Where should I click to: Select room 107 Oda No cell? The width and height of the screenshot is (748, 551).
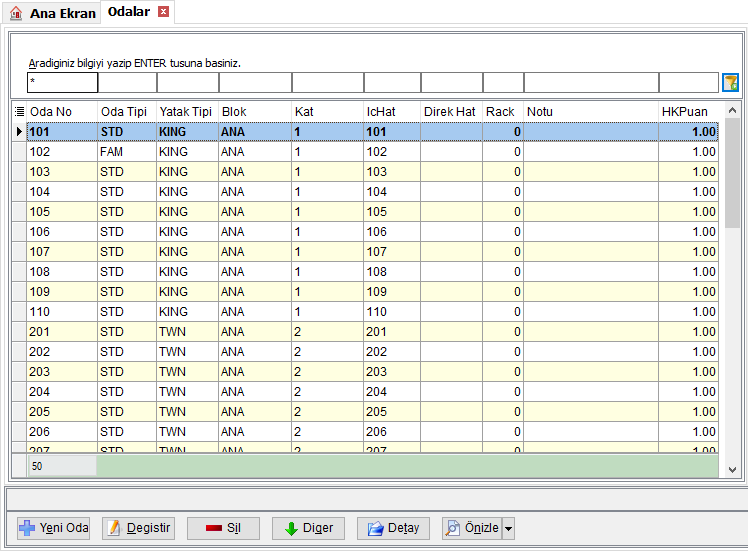62,252
